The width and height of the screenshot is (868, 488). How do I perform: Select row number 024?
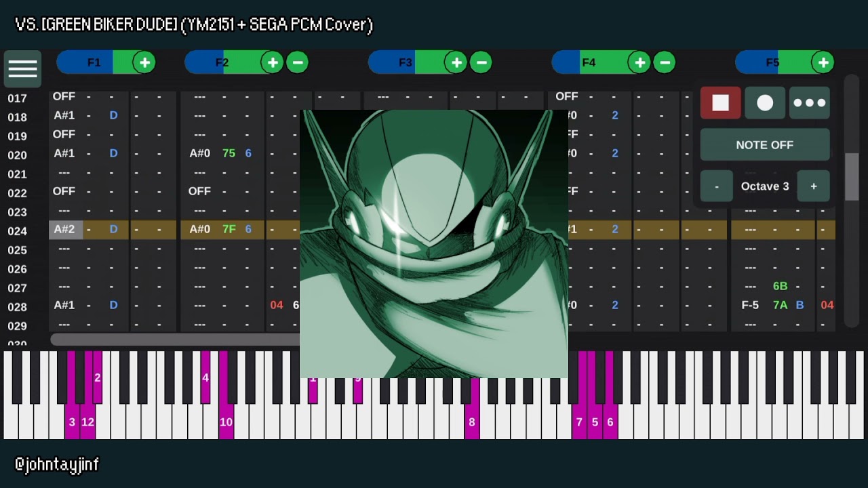point(18,231)
